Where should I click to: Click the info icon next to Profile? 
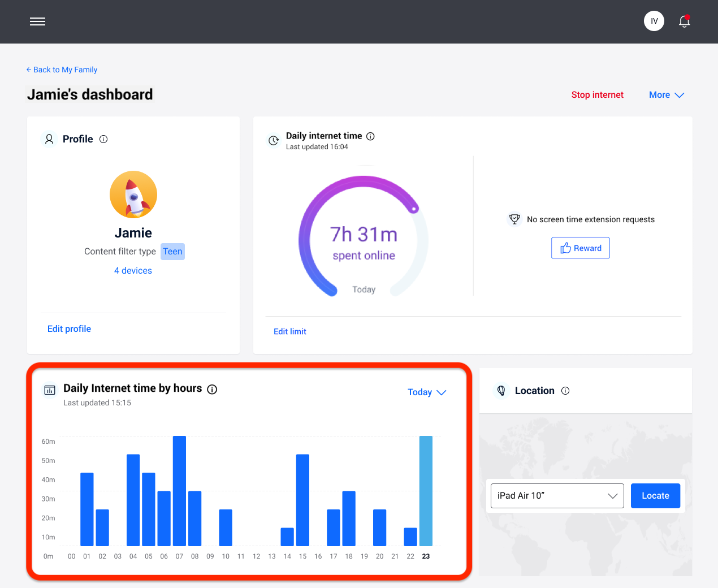click(103, 139)
